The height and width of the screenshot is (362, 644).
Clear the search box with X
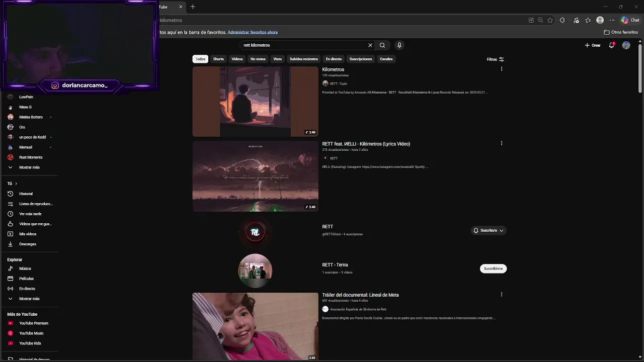[370, 45]
